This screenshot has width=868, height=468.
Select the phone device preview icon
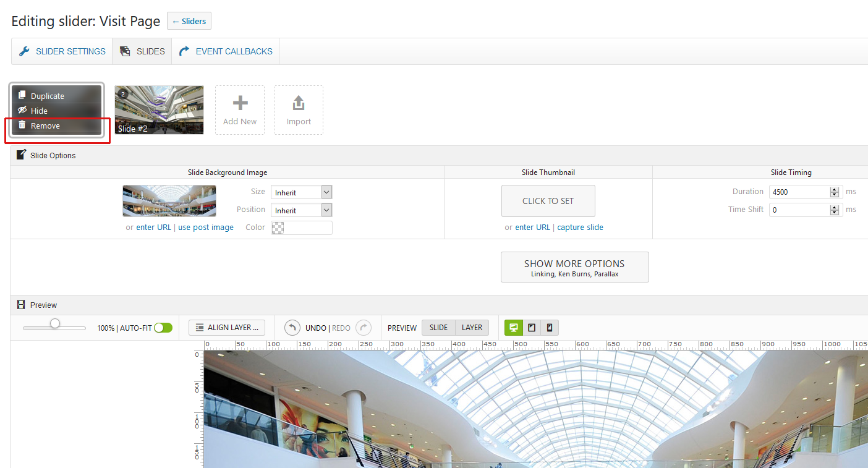pyautogui.click(x=549, y=328)
